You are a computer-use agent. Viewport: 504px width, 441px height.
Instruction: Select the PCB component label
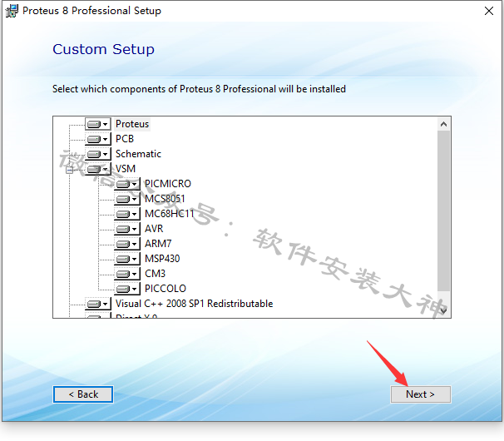point(125,139)
